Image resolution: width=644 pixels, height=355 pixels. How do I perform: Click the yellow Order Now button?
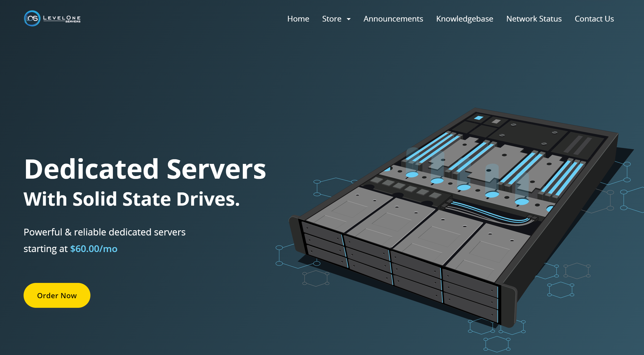[x=57, y=295]
